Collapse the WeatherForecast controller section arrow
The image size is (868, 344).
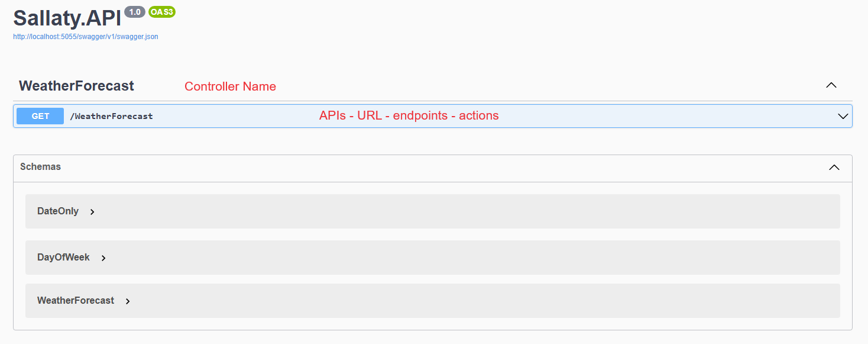(x=831, y=85)
